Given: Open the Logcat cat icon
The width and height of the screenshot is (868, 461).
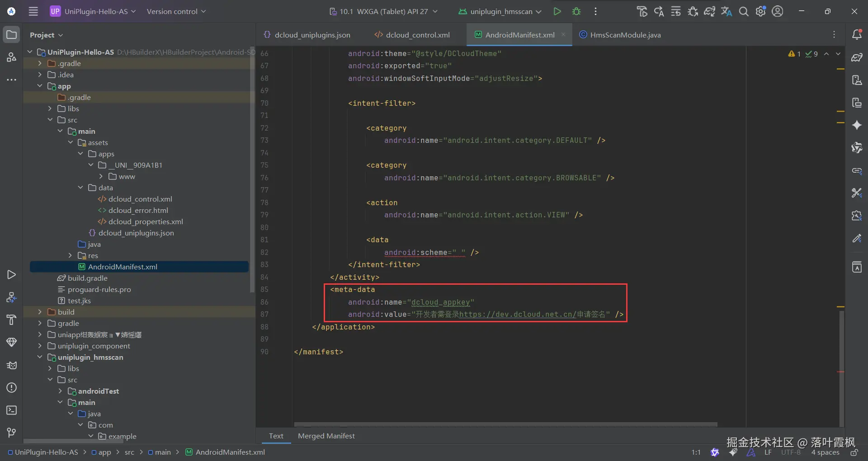Looking at the screenshot, I should [x=12, y=365].
